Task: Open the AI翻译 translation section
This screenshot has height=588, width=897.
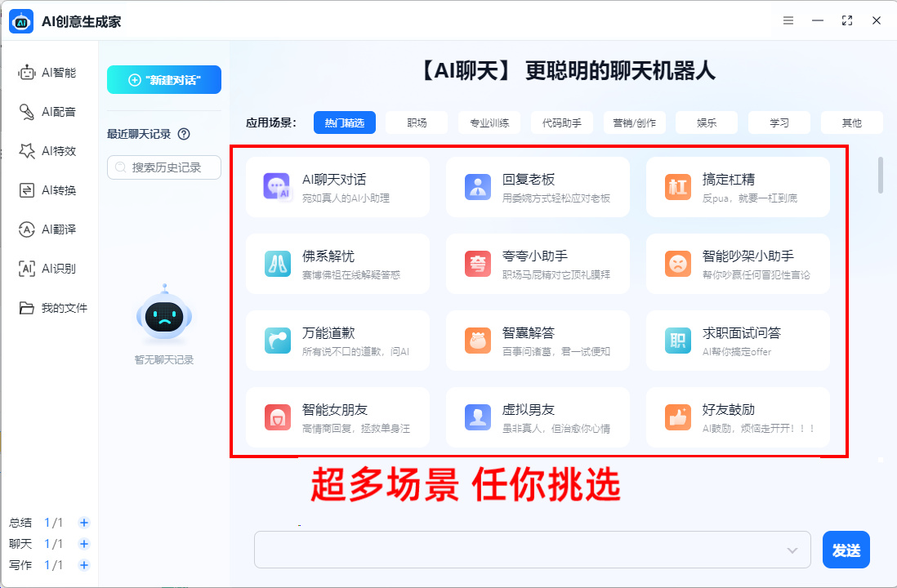Action: pyautogui.click(x=47, y=229)
